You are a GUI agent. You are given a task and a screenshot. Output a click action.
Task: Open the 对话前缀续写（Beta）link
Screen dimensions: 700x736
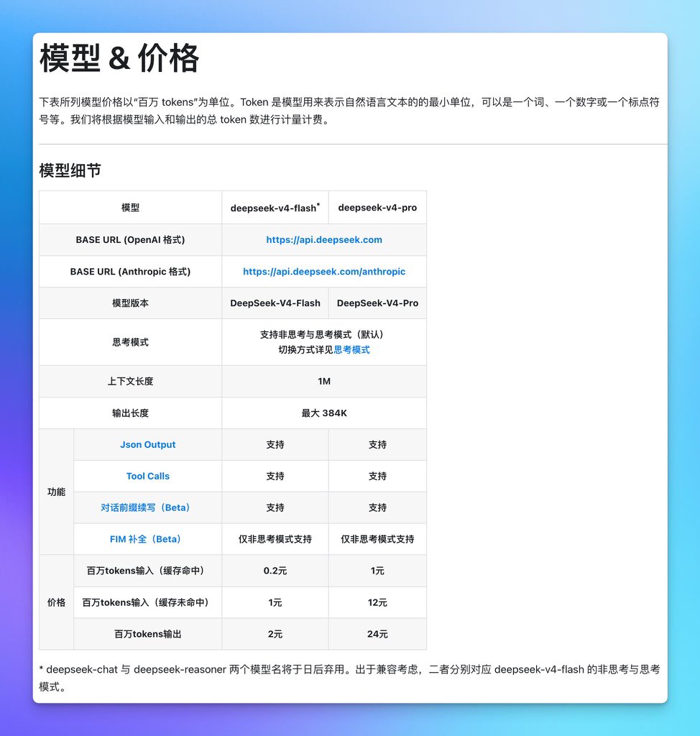pyautogui.click(x=147, y=507)
